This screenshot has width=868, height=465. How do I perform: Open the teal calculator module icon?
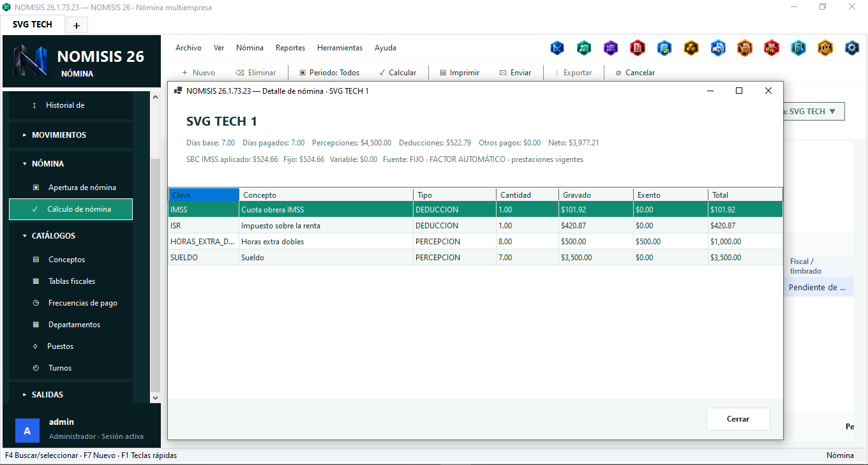click(798, 48)
